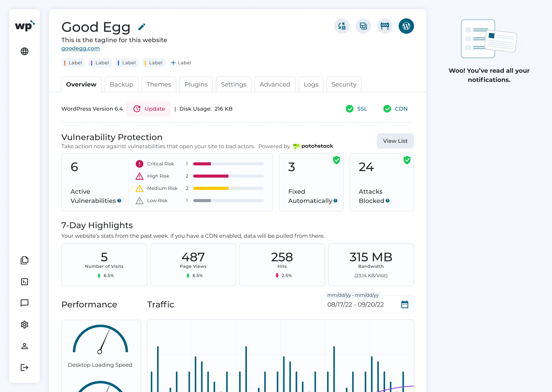This screenshot has height=392, width=552.
Task: Click the CDN status indicator
Action: (x=395, y=109)
